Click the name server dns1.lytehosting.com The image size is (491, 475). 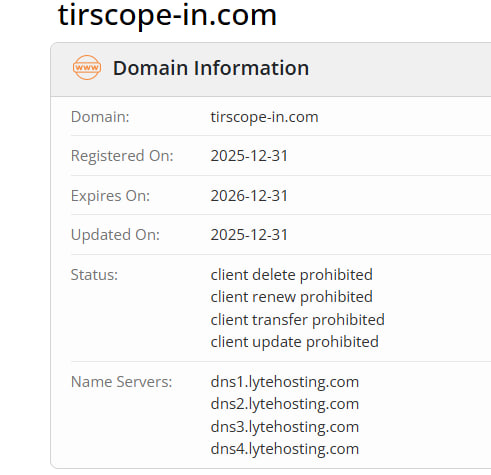pos(285,382)
